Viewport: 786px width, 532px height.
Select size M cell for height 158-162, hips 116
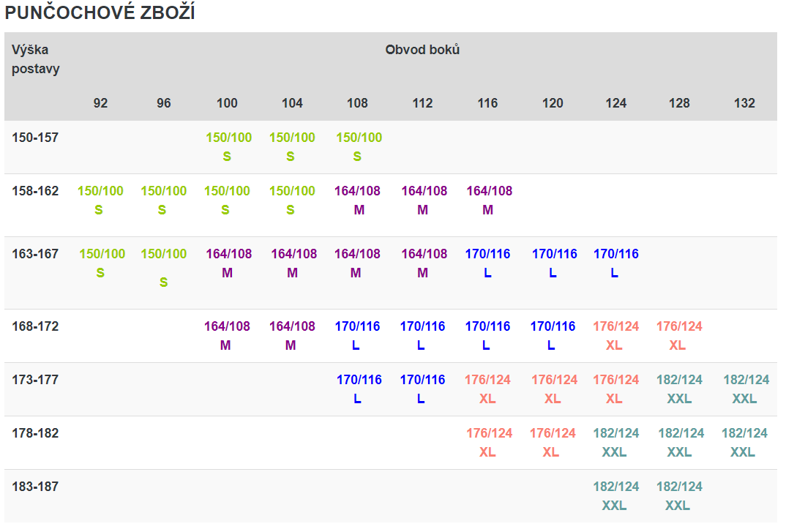point(489,200)
